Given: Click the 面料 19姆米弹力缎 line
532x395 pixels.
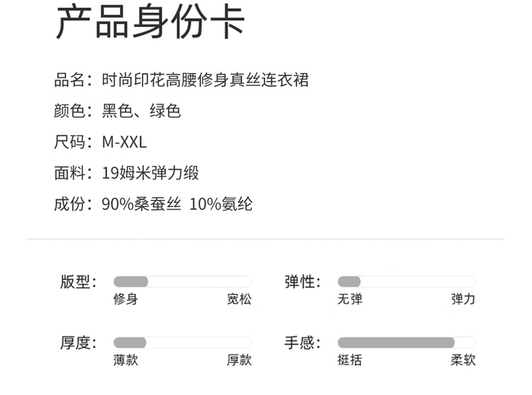Looking at the screenshot, I should [127, 173].
